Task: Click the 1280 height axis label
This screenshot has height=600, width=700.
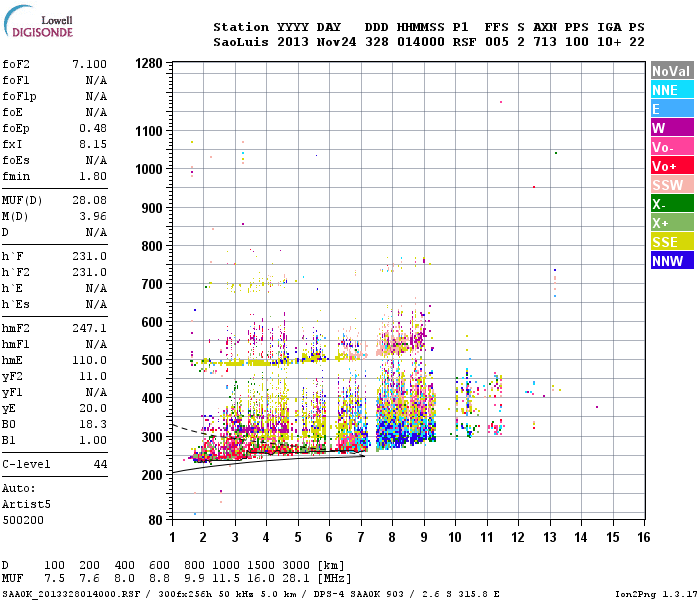Action: (x=149, y=63)
